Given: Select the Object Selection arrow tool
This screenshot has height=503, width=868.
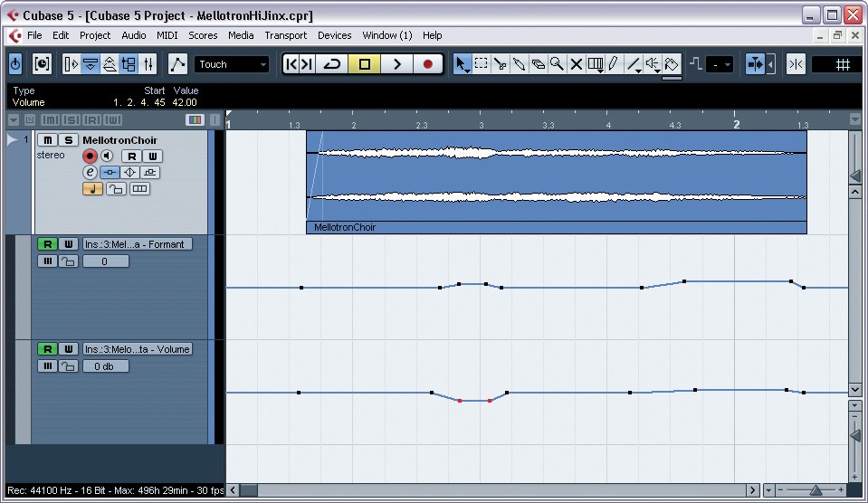Looking at the screenshot, I should pos(462,64).
